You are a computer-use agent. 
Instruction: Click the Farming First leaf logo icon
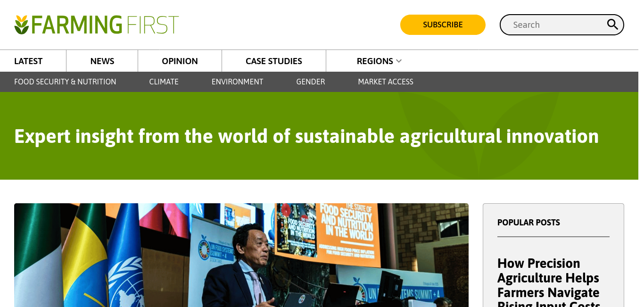[x=22, y=25]
